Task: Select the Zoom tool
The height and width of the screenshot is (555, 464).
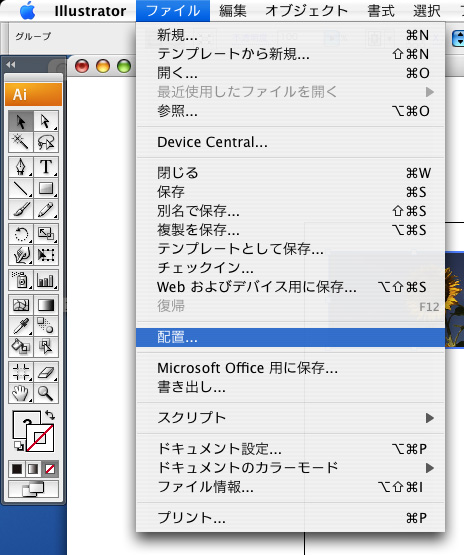Action: [x=46, y=393]
